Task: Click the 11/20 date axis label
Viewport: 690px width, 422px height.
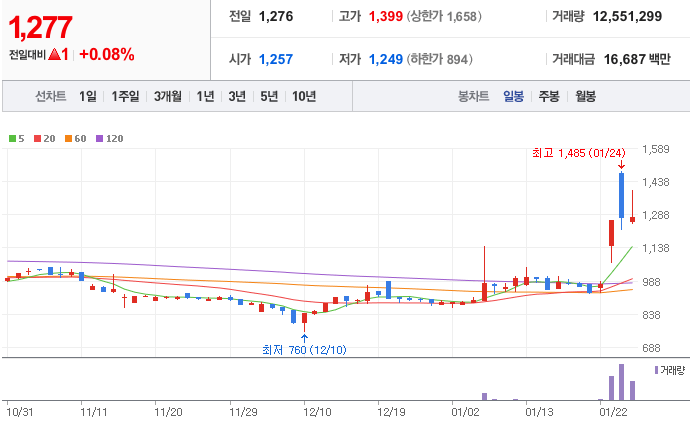Action: (168, 412)
